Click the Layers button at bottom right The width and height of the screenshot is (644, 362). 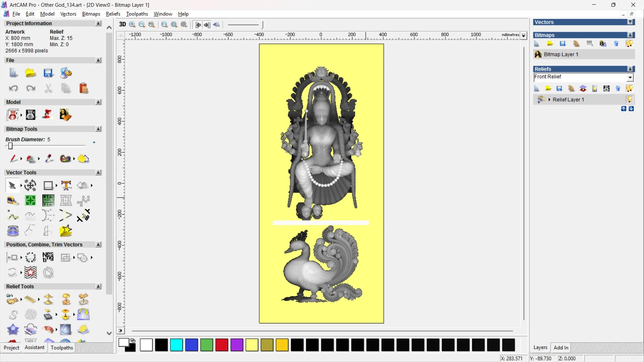click(x=540, y=348)
